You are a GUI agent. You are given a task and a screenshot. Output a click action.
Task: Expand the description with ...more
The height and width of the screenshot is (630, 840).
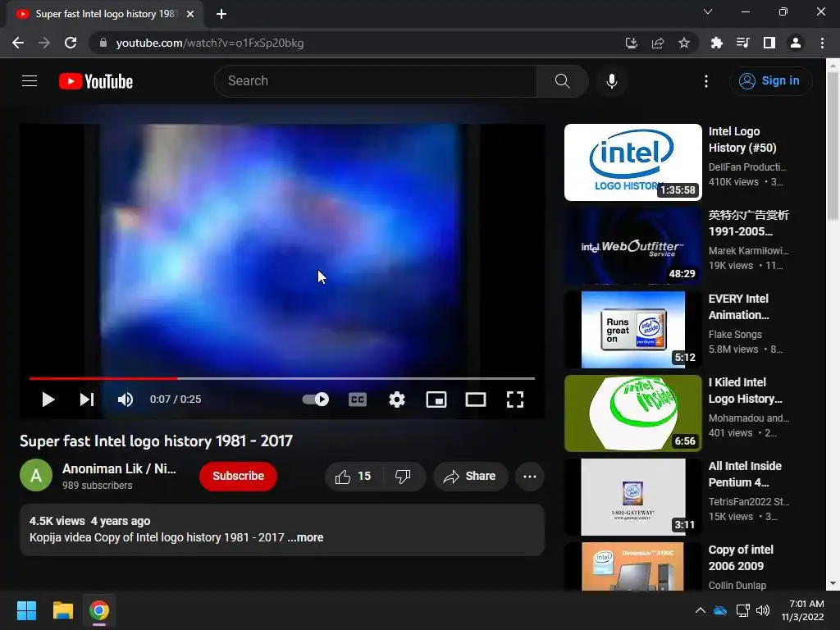(305, 537)
